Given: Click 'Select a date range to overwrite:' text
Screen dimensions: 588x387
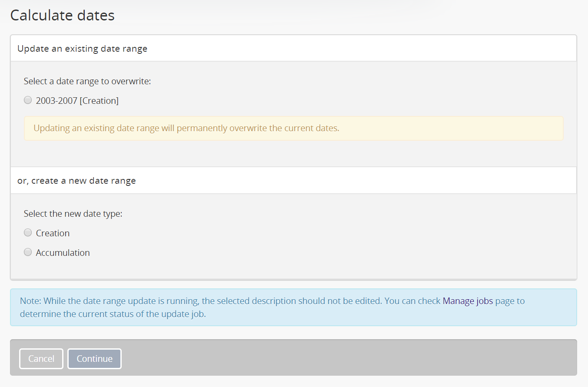Looking at the screenshot, I should 87,81.
